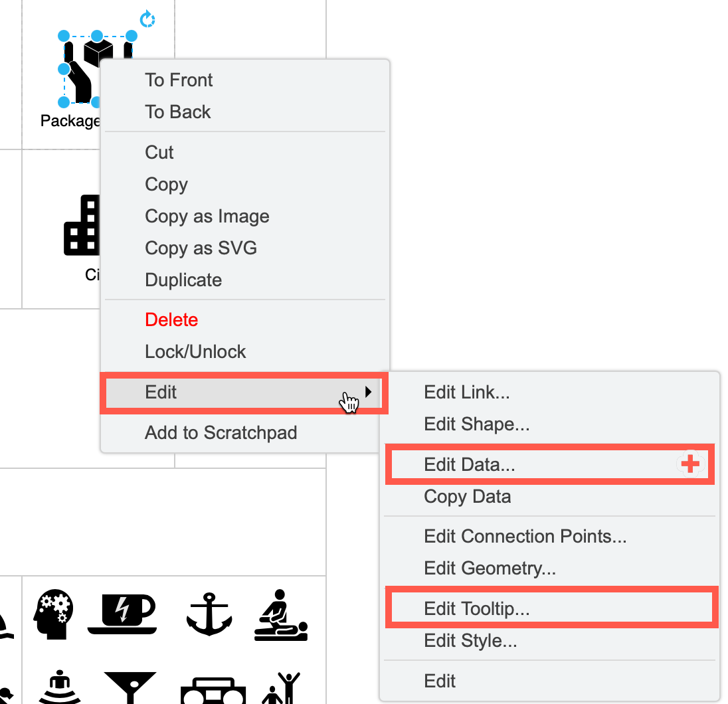728x704 pixels.
Task: Choose Copy as SVG
Action: pos(201,248)
